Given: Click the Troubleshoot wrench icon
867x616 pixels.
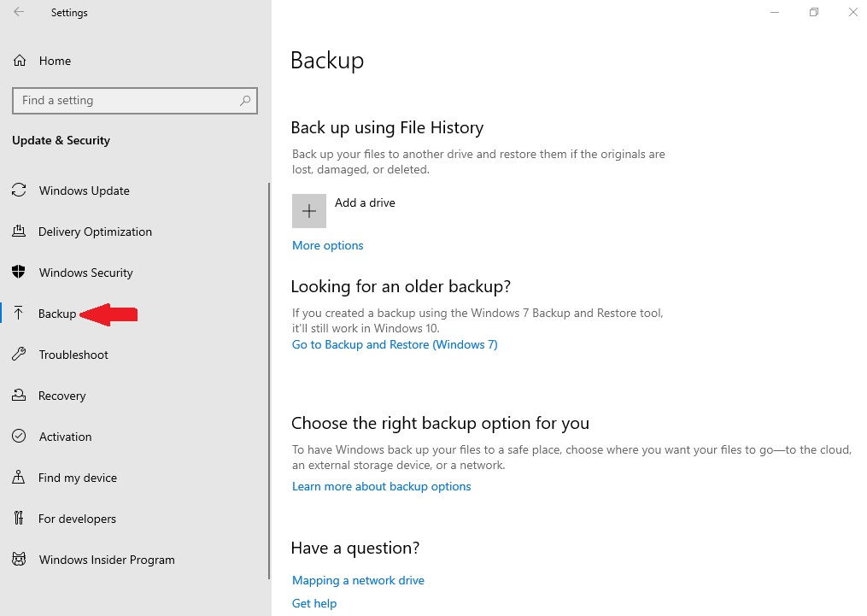Looking at the screenshot, I should click(x=19, y=355).
